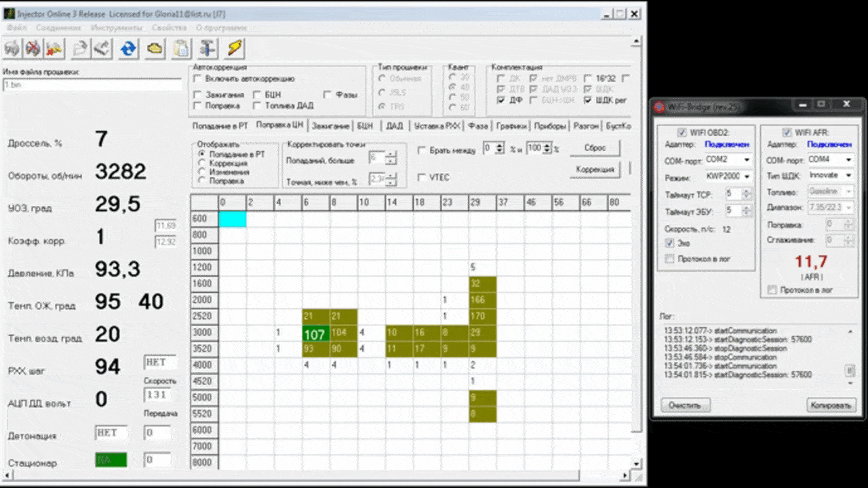Enable the 'Включить автокоррекцию' checkbox

coord(197,79)
